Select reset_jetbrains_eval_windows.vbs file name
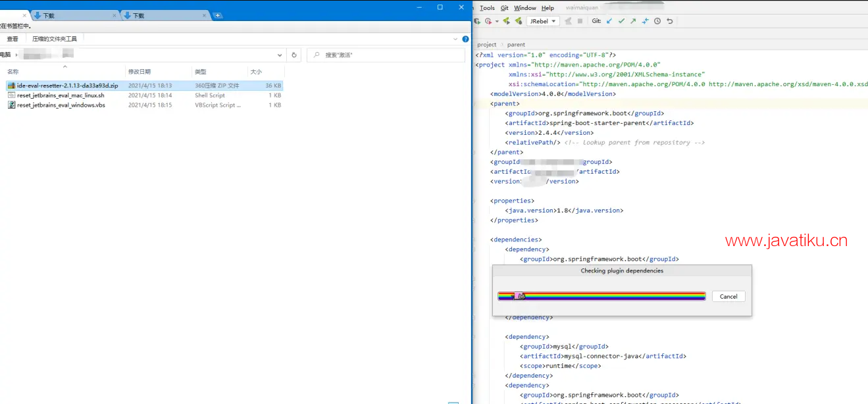 pyautogui.click(x=61, y=105)
